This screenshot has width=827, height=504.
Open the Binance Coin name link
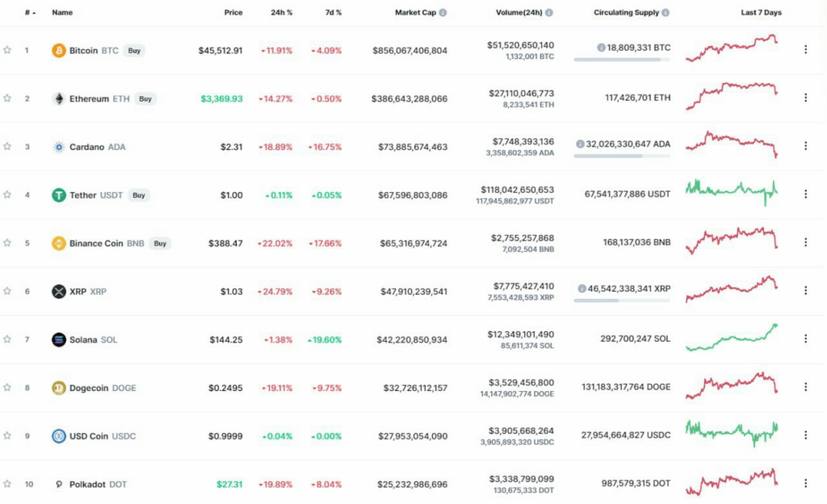[x=96, y=243]
